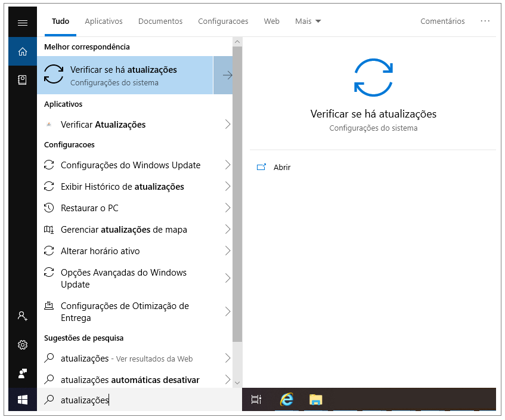This screenshot has height=420, width=505.
Task: Expand arrow beside Alterar horário ativo
Action: click(x=227, y=251)
